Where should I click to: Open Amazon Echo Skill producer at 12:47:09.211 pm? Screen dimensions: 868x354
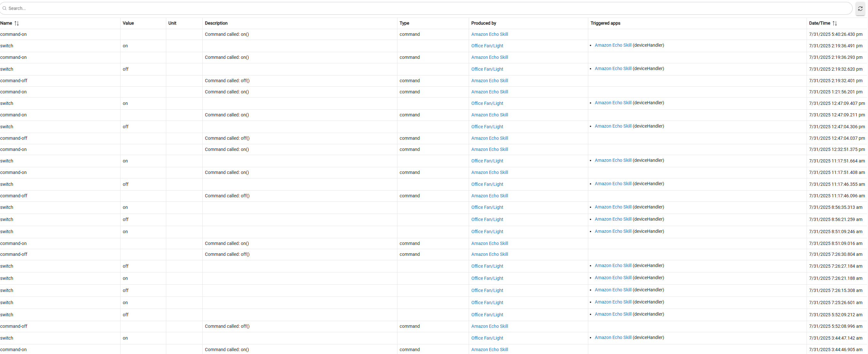[x=489, y=115]
